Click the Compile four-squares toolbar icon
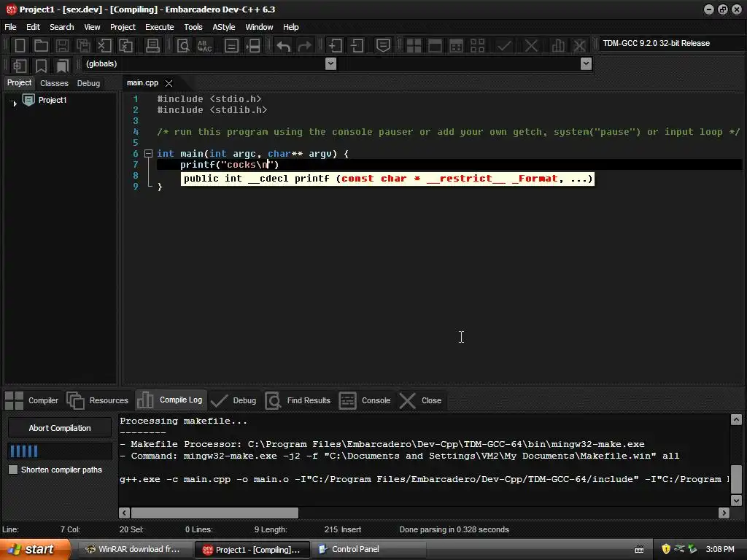Image resolution: width=747 pixels, height=560 pixels. click(414, 46)
